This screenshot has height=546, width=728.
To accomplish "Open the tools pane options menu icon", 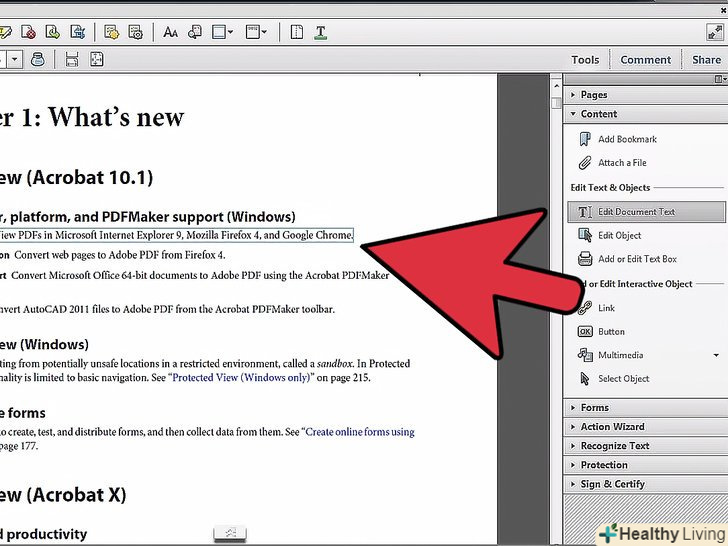I will coord(721,79).
